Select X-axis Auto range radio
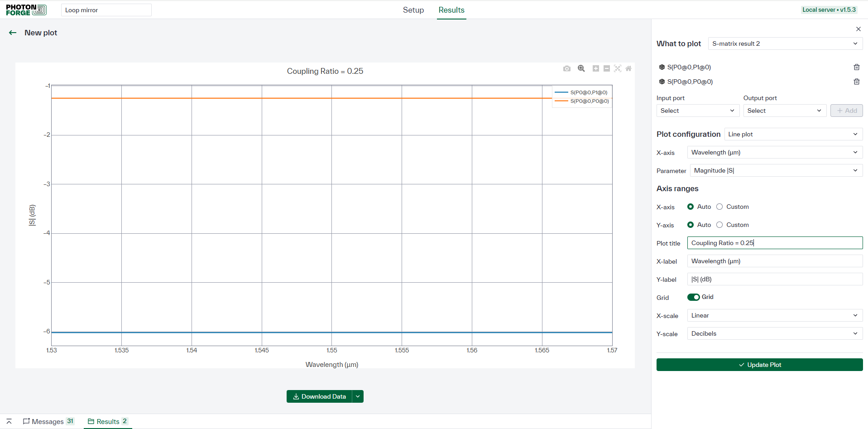 [x=691, y=207]
